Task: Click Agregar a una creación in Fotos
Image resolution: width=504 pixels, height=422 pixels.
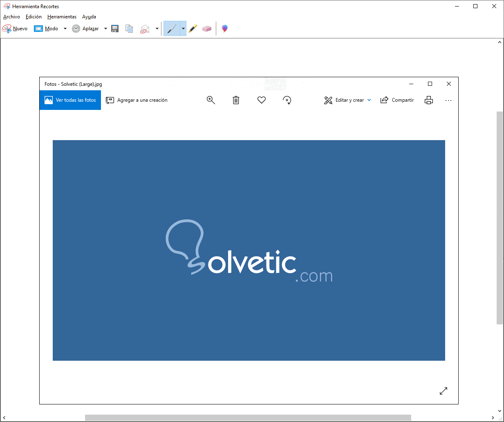Action: click(x=137, y=100)
